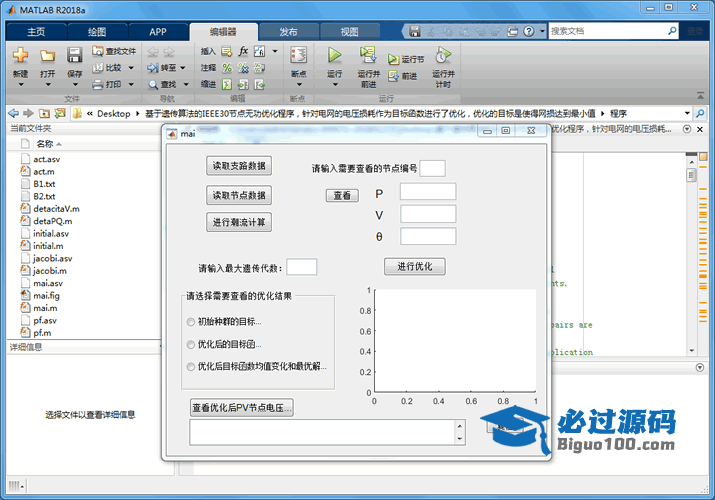
Task: Open the 运行 dropdown arrow
Action: coord(335,85)
